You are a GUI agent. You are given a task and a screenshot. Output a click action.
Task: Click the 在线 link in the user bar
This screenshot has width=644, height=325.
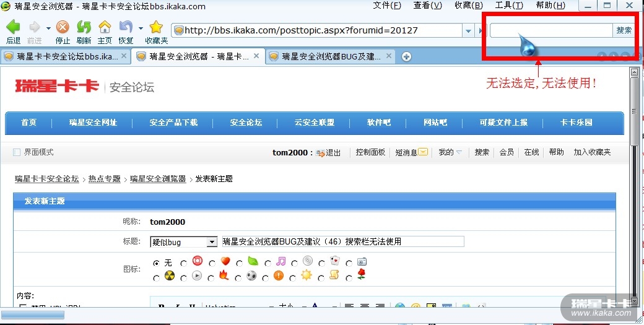click(x=531, y=152)
